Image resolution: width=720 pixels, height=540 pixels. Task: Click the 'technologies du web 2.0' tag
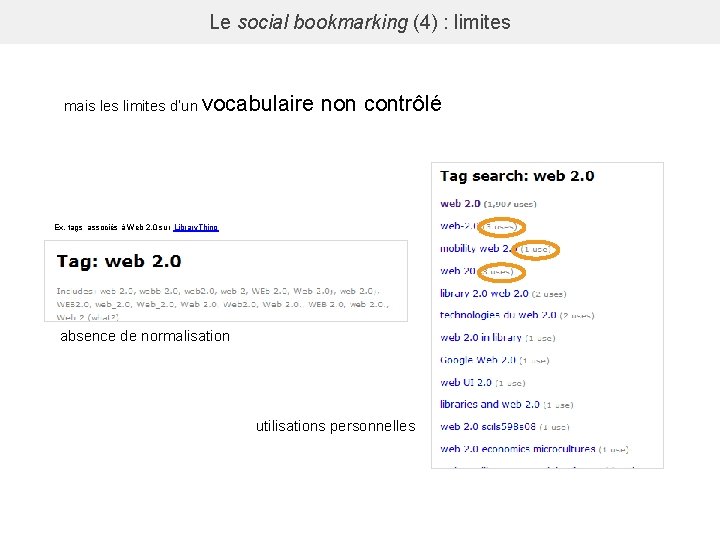pyautogui.click(x=498, y=315)
